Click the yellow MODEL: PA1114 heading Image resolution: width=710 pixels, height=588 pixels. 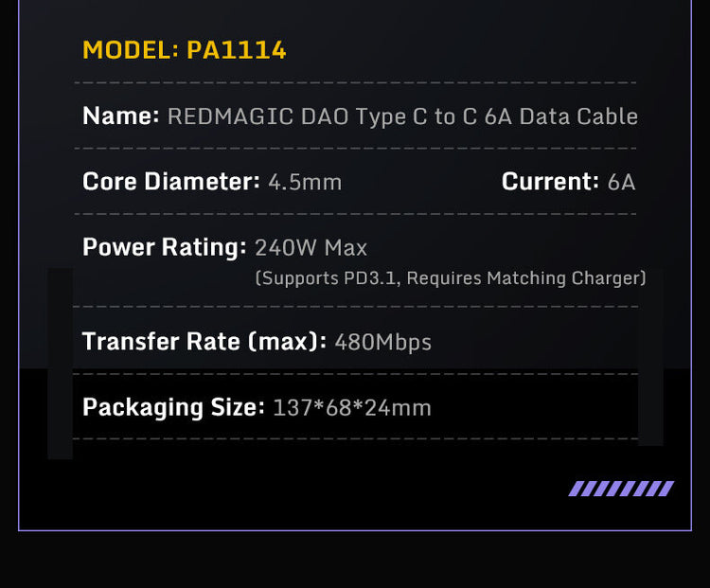click(185, 50)
